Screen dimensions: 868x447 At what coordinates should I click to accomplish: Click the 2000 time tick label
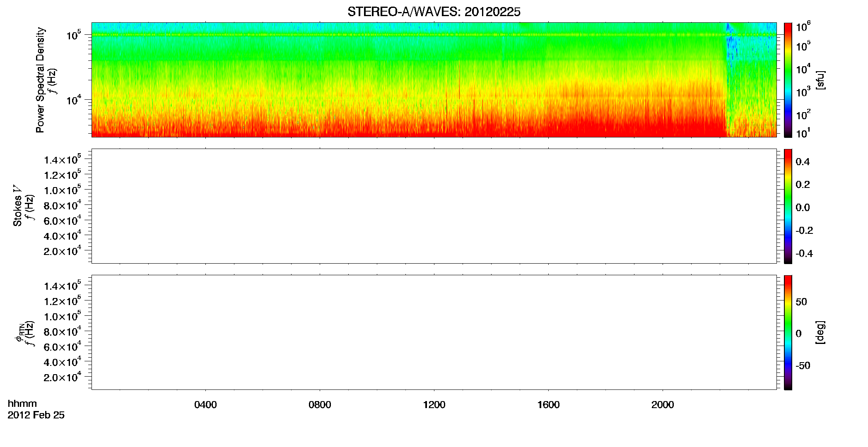[663, 405]
